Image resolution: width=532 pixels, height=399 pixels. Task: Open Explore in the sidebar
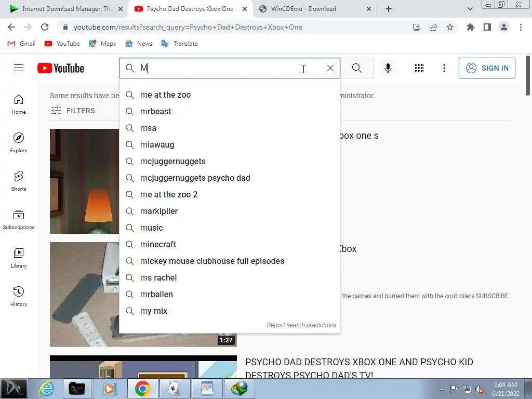point(19,143)
